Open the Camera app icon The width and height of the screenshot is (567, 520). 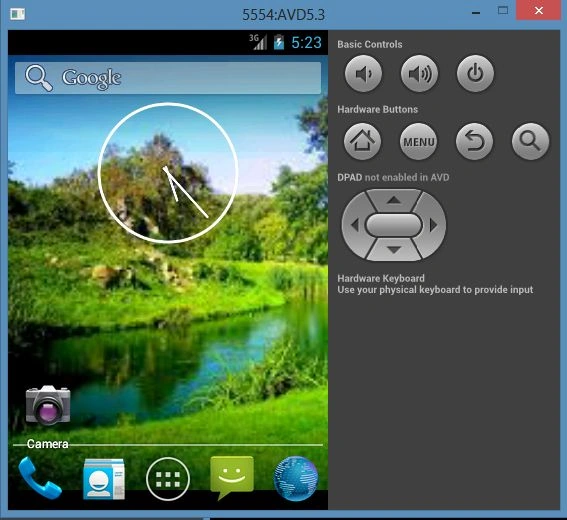[x=48, y=405]
